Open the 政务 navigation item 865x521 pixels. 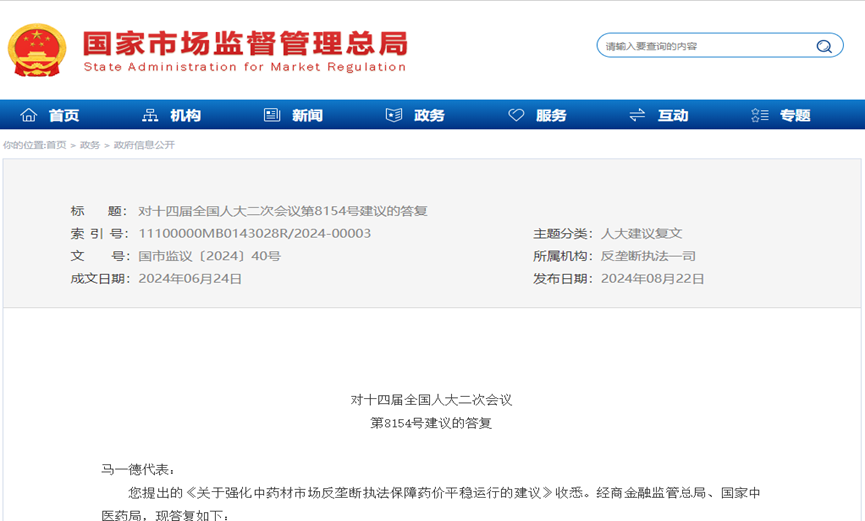[x=429, y=115]
